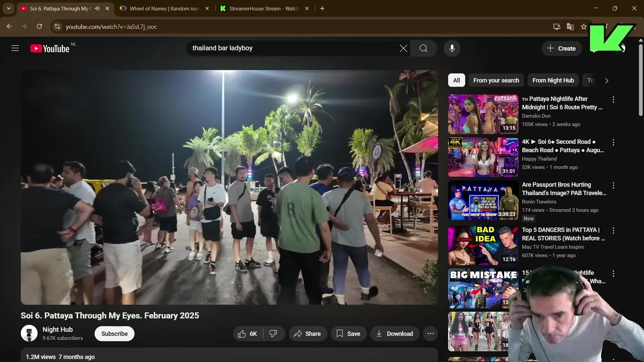Screen dimensions: 644x362
Task: Go back with the browser back arrow
Action: (x=9, y=26)
